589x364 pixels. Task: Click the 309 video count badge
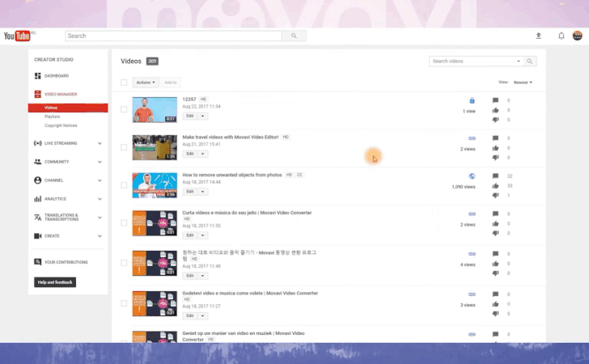(x=152, y=61)
